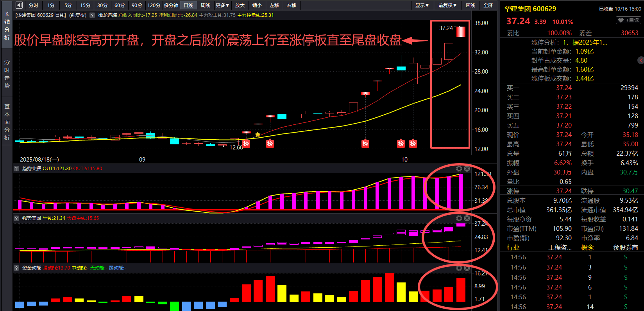Open the 显示 dropdown menu
The image size is (644, 311).
[x=422, y=5]
